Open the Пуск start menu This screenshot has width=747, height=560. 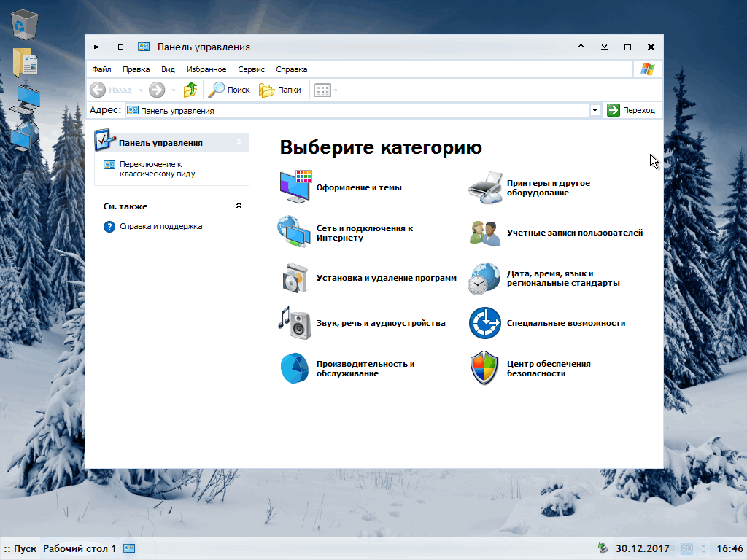[20, 548]
